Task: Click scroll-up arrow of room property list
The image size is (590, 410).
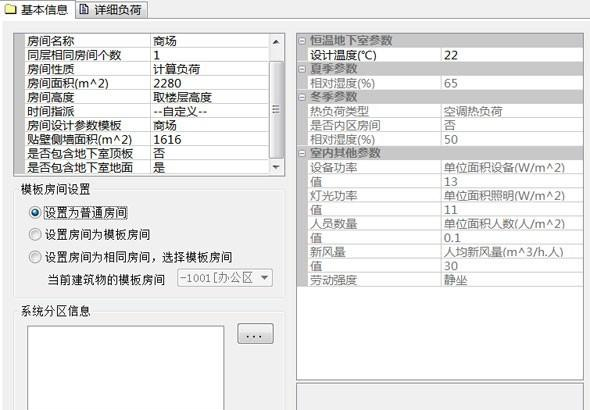Action: pyautogui.click(x=276, y=41)
